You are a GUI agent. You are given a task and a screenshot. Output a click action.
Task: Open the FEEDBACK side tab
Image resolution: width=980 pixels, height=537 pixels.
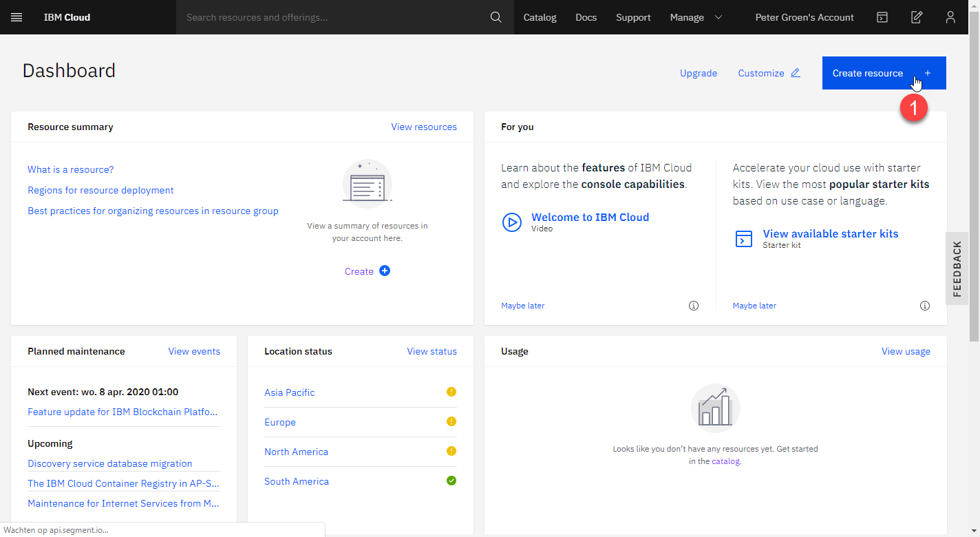(x=957, y=268)
